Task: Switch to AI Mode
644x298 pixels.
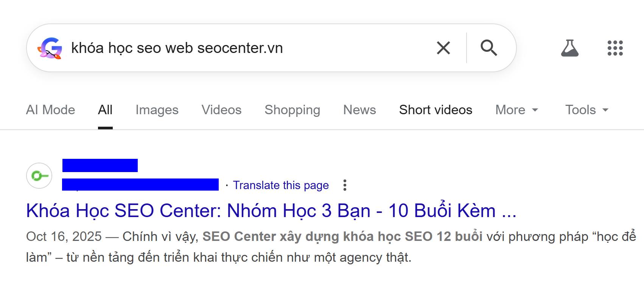Action: tap(50, 110)
